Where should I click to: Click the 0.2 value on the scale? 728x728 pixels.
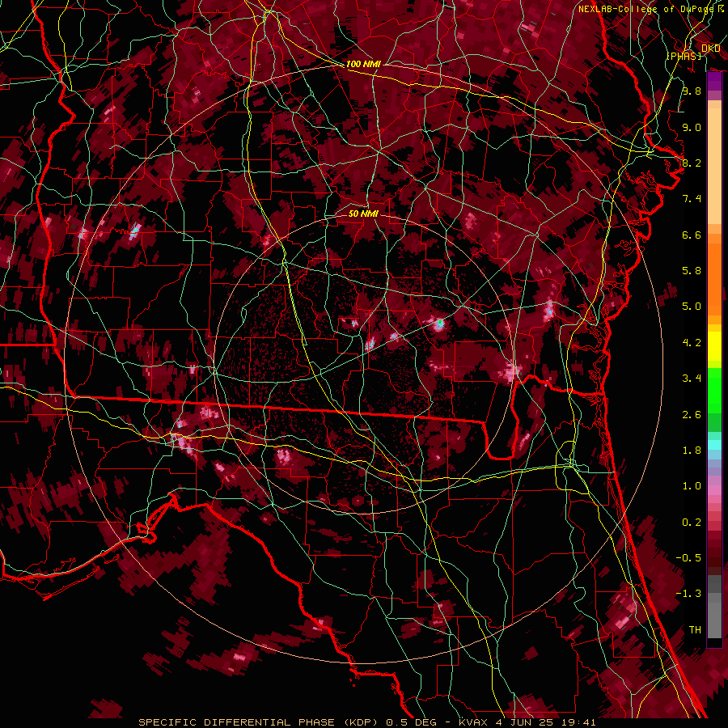coord(692,523)
